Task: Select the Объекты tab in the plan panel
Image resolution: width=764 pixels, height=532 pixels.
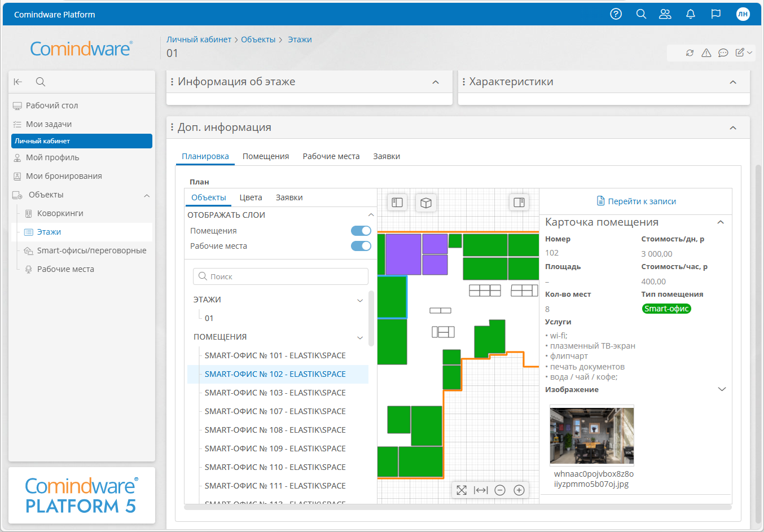Action: [209, 197]
